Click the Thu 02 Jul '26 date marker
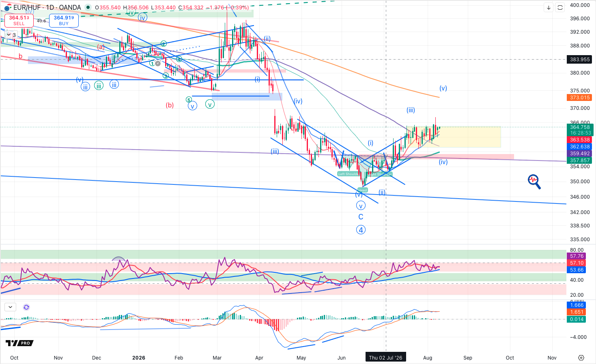This screenshot has height=364, width=596. tap(385, 358)
